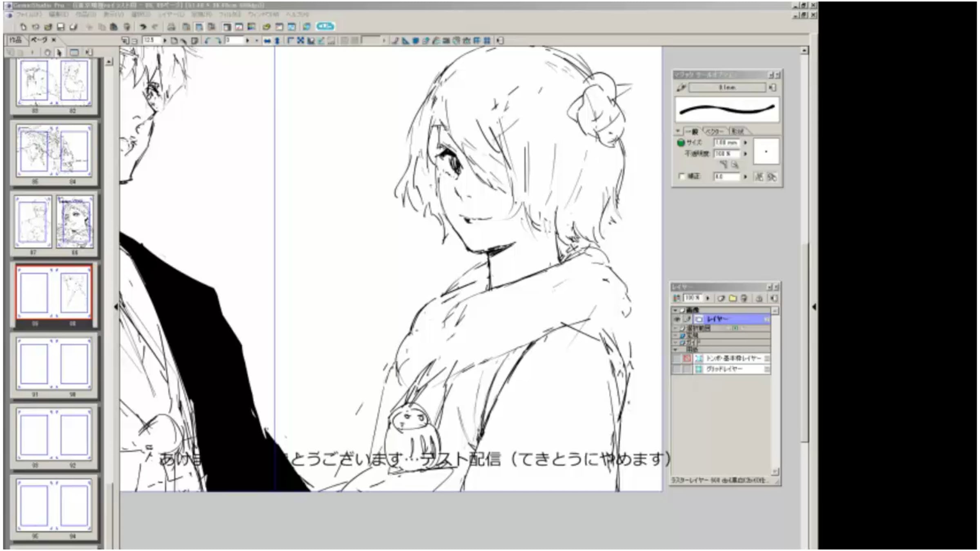Click the hand tool icon in page panel

coord(47,52)
